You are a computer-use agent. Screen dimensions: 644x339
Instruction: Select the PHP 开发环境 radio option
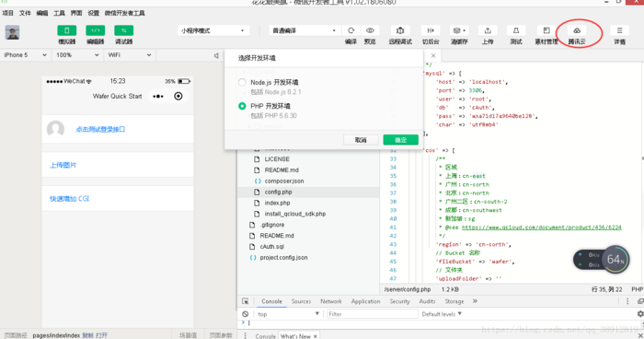coord(242,106)
